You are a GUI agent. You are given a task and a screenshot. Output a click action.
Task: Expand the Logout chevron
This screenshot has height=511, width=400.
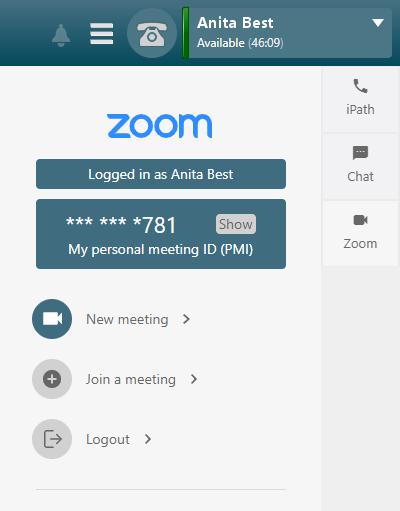148,439
